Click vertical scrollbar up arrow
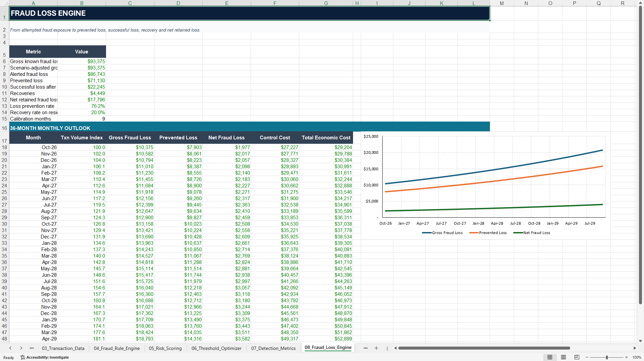This screenshot has height=361, width=644. coord(640,3)
